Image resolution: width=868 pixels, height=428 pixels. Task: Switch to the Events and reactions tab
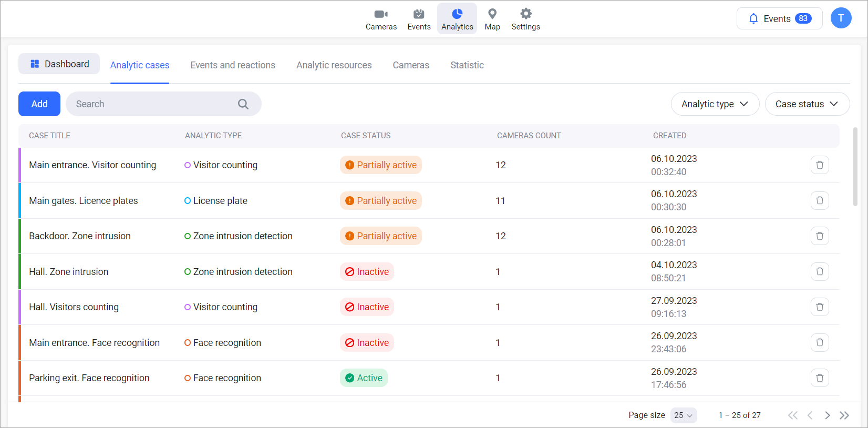point(233,65)
